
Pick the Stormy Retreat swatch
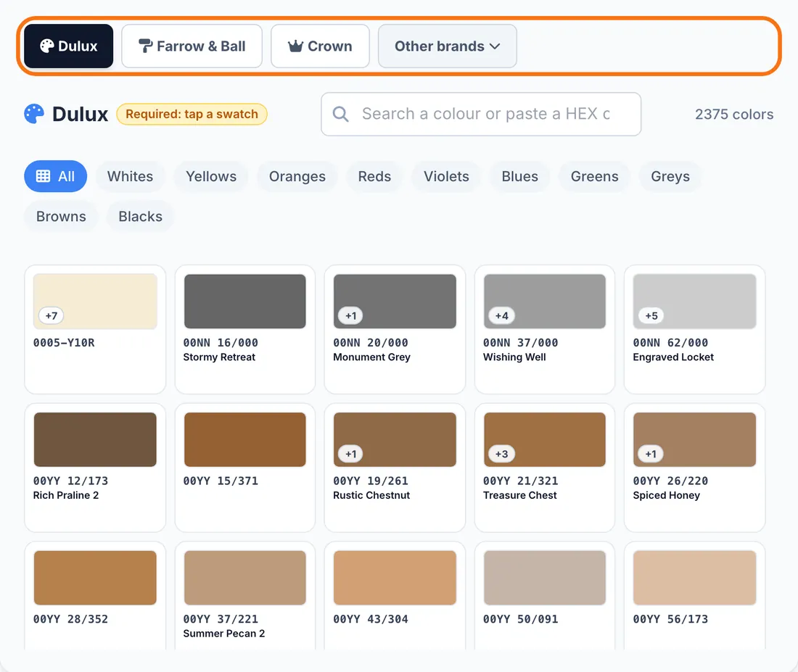[244, 301]
